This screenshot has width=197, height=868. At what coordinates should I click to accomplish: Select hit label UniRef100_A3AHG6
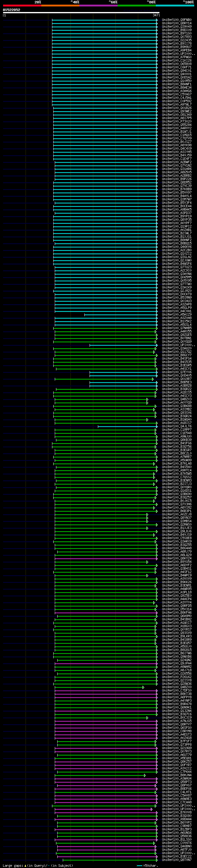[x=177, y=91]
